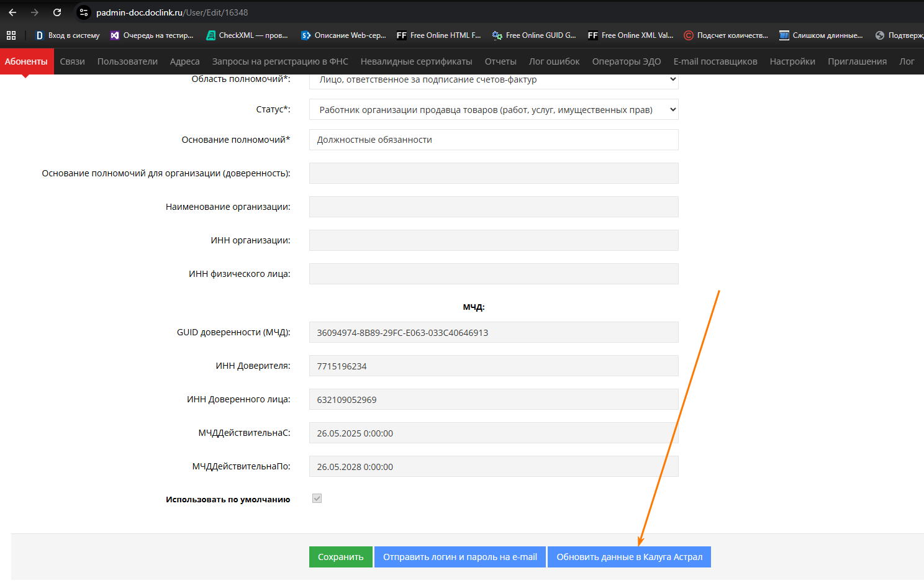Click the 'МЧДДействительнаПо' date field

(494, 466)
